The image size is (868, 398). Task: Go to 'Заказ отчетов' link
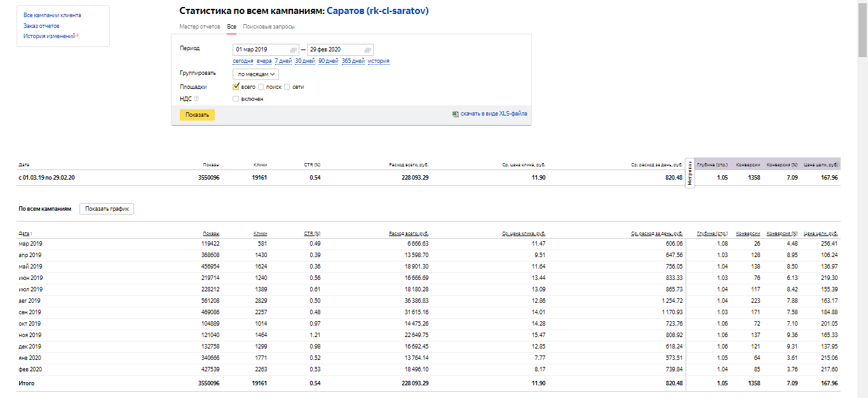[41, 25]
